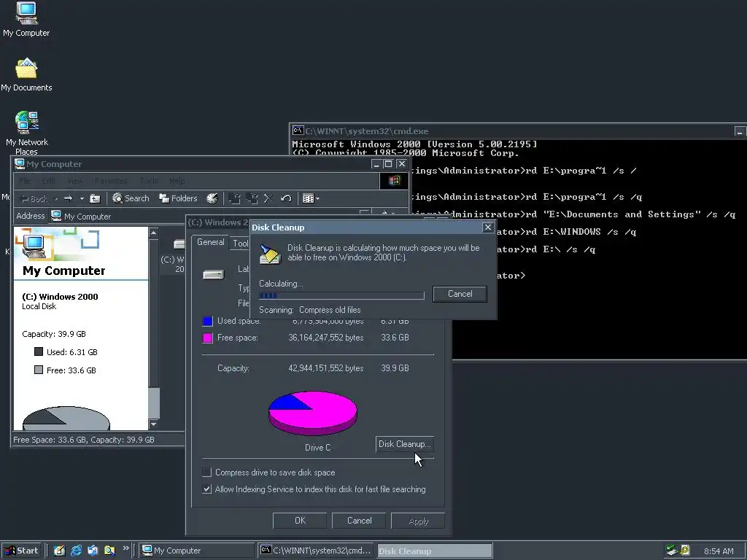Open the View menu in My Computer
The height and width of the screenshot is (560, 747).
tap(75, 181)
